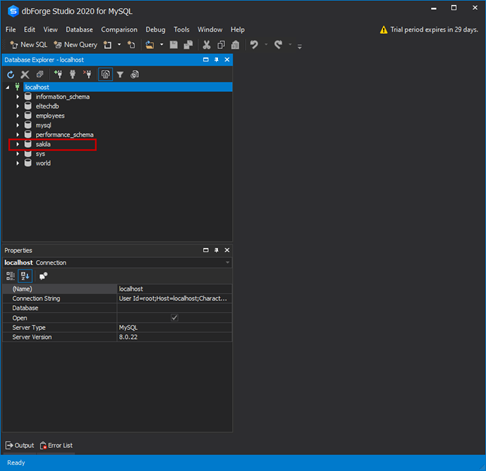
Task: Click the Undo arrow in the toolbar
Action: click(254, 45)
